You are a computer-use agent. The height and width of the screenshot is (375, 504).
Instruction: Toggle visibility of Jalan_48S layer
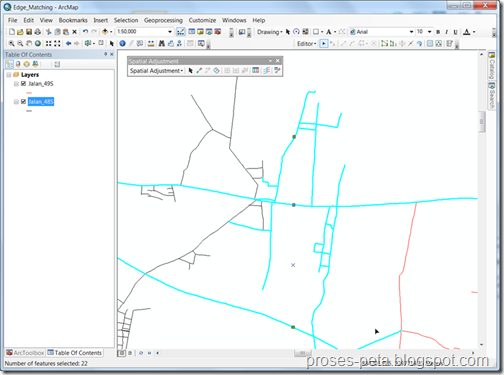[x=23, y=101]
